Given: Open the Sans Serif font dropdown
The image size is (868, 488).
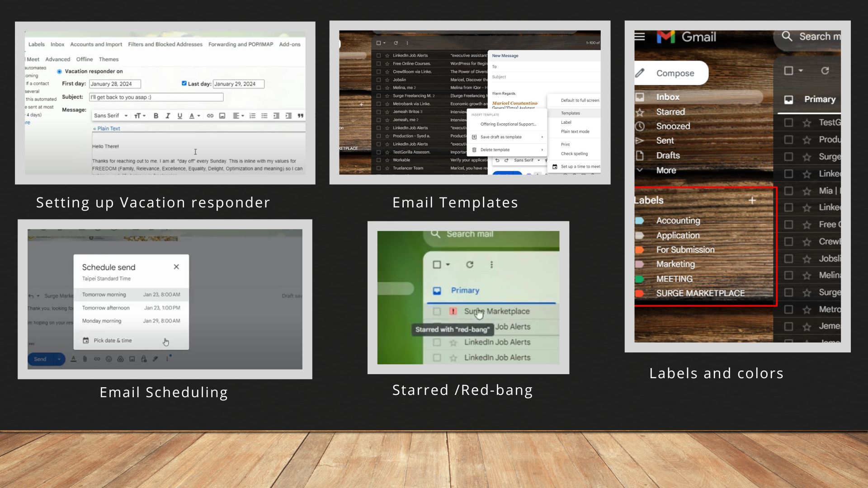Looking at the screenshot, I should (111, 116).
